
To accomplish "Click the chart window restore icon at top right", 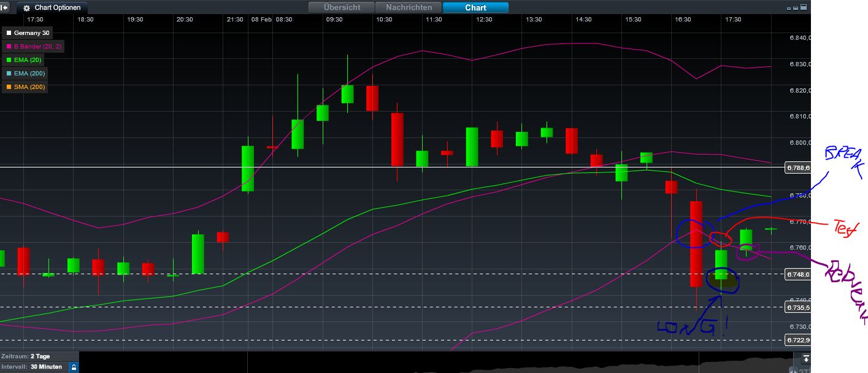I will (795, 9).
